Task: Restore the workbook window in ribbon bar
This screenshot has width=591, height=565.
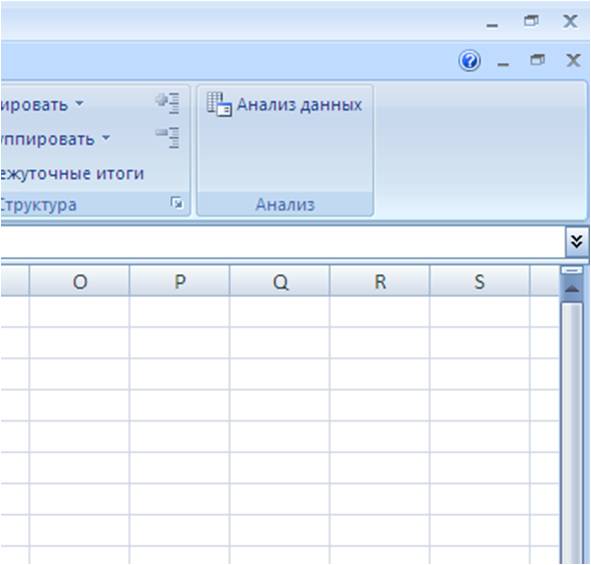Action: point(537,60)
